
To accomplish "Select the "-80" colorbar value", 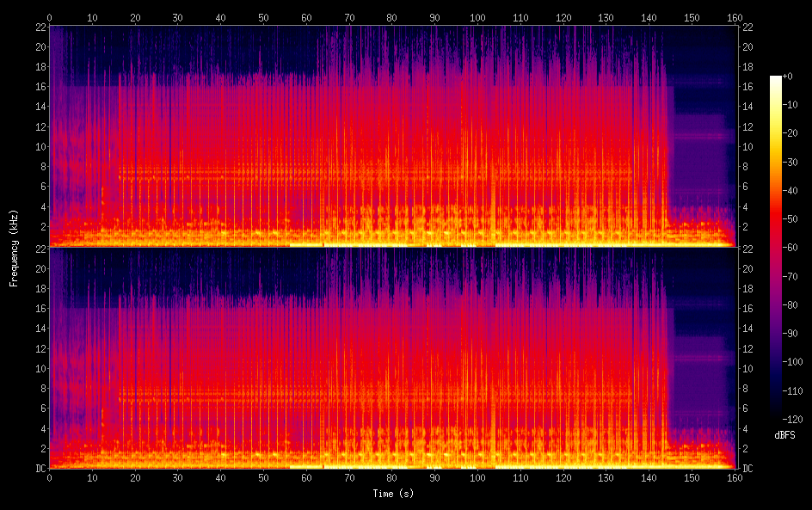I will click(790, 305).
